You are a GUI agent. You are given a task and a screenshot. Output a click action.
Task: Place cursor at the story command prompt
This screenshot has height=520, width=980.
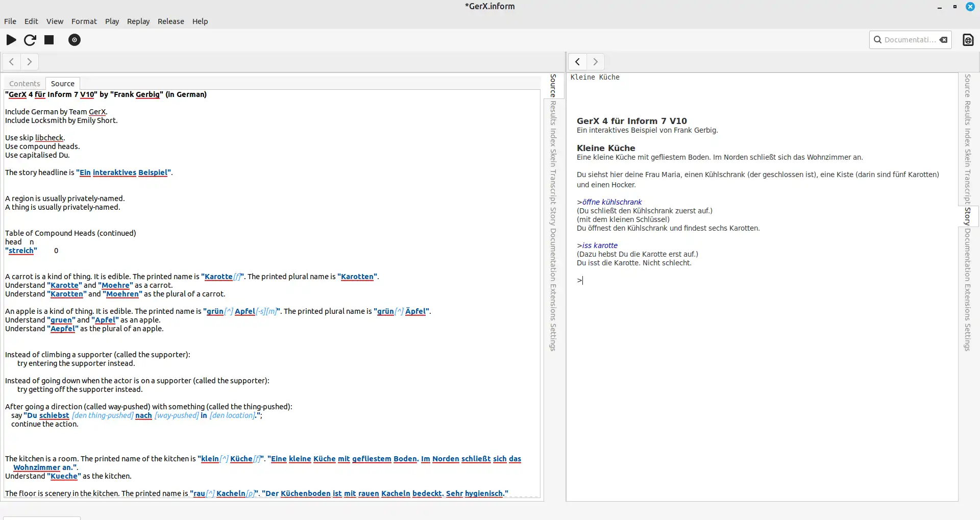pos(583,280)
